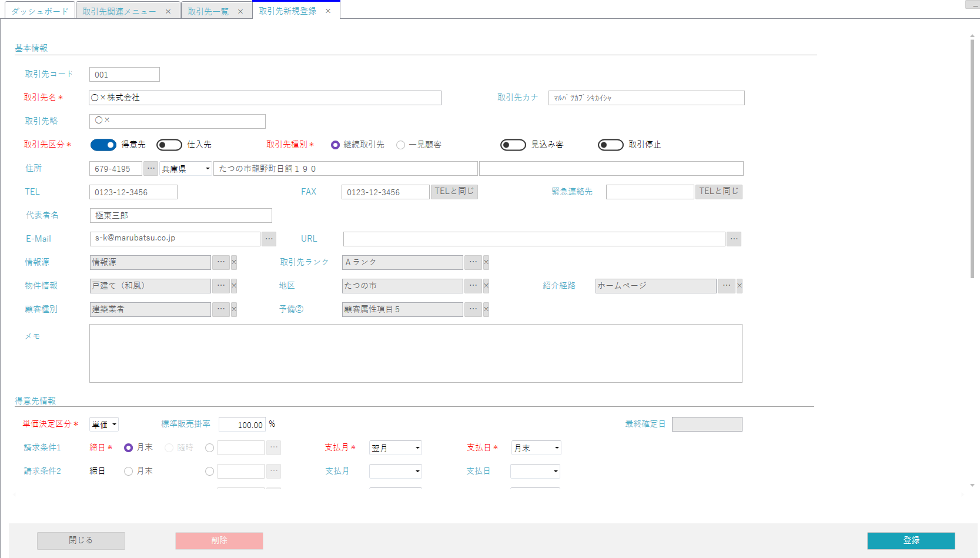Image resolution: width=980 pixels, height=558 pixels.
Task: Click the メモ text area
Action: click(x=416, y=353)
